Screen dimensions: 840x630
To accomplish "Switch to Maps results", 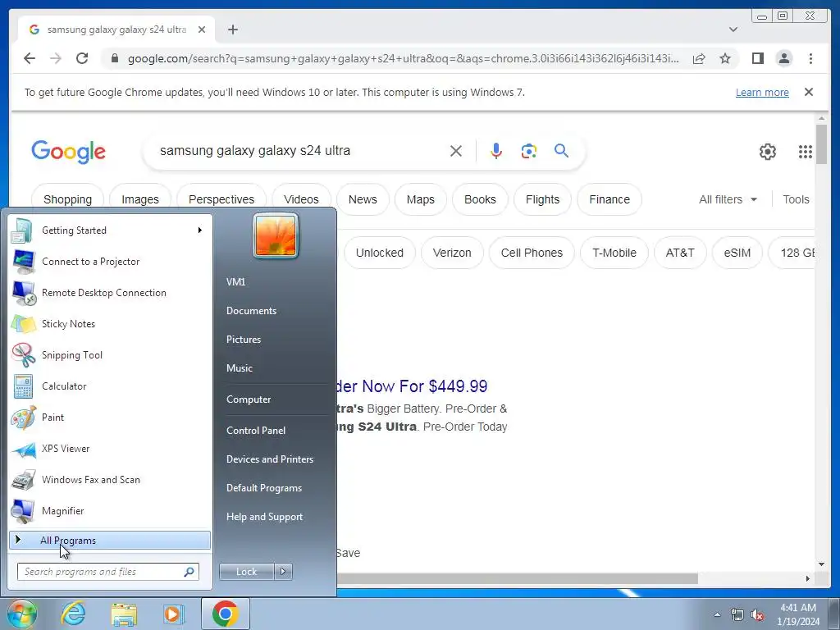I will point(421,199).
